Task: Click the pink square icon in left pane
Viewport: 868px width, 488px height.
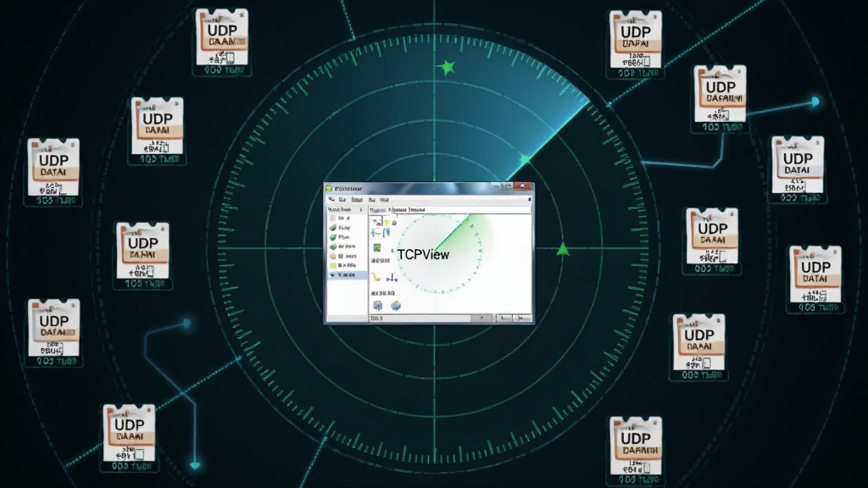Action: (332, 218)
